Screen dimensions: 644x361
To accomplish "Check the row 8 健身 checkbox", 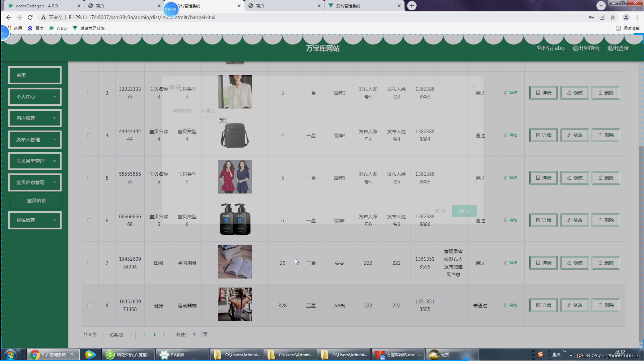I will point(90,305).
